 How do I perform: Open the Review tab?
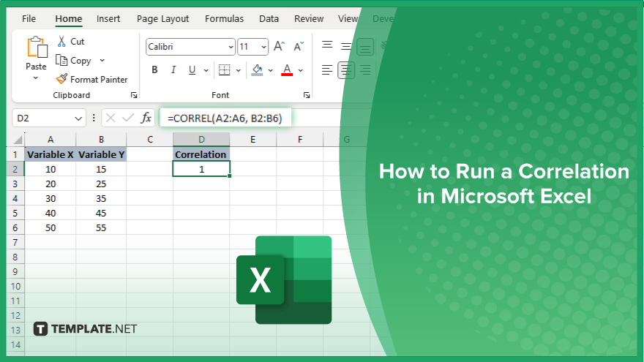[309, 19]
